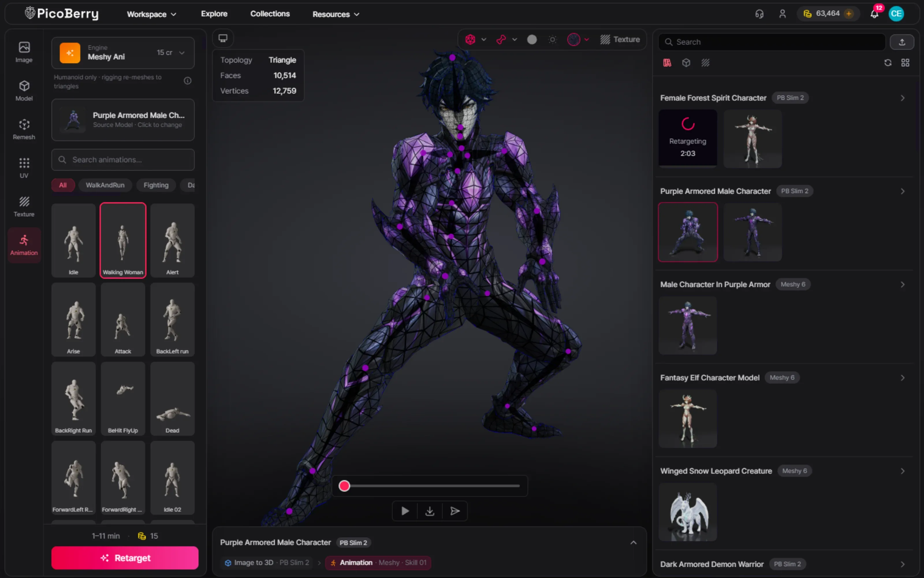Select the environment color sphere swatch

pos(573,39)
